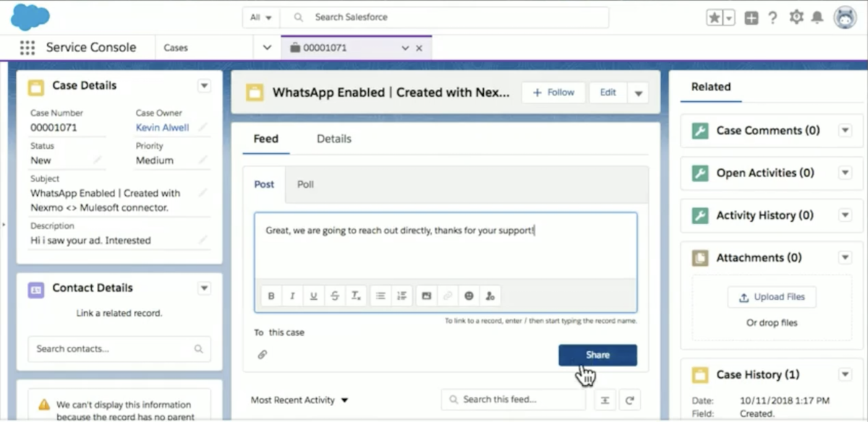Open the Activity History (0) link
Image resolution: width=868 pixels, height=422 pixels.
[x=765, y=215]
